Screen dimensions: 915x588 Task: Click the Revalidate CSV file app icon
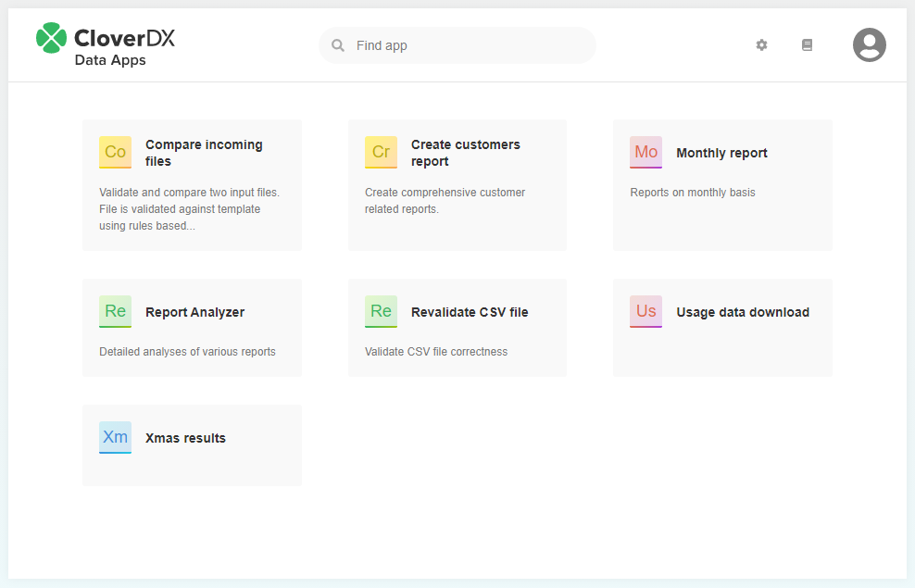tap(381, 311)
